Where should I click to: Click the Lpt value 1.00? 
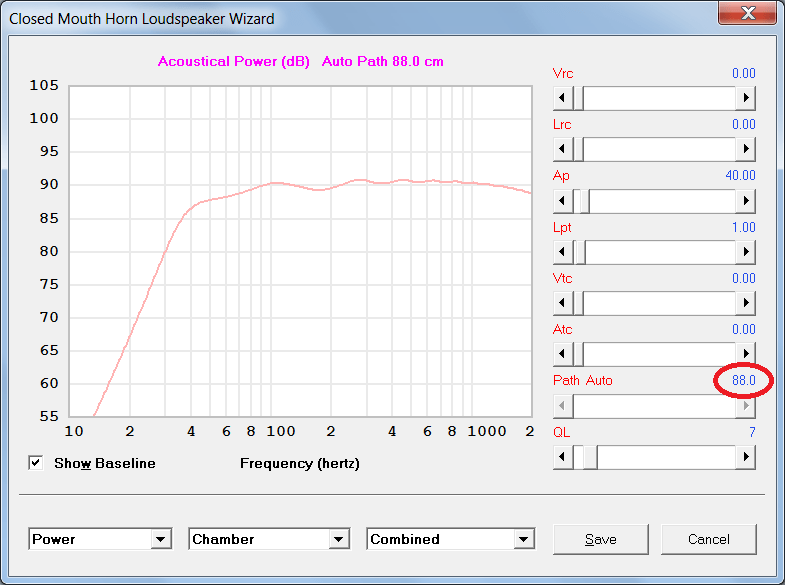pyautogui.click(x=743, y=228)
